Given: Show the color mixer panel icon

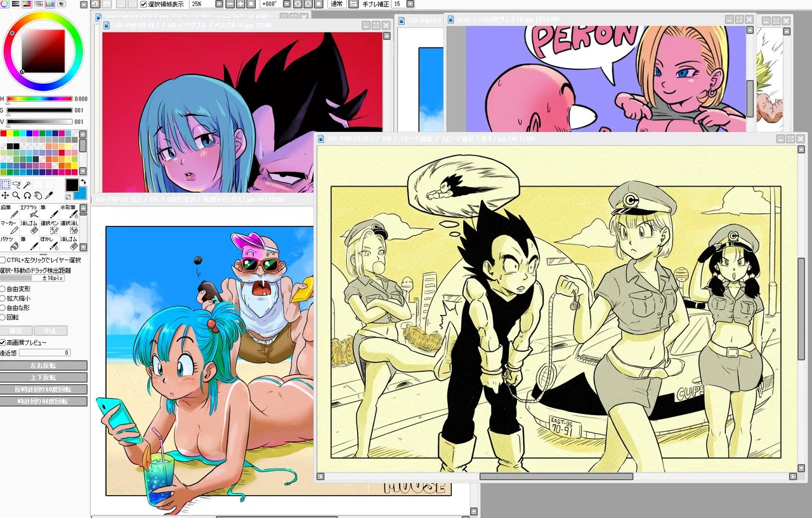Looking at the screenshot, I should [x=39, y=4].
